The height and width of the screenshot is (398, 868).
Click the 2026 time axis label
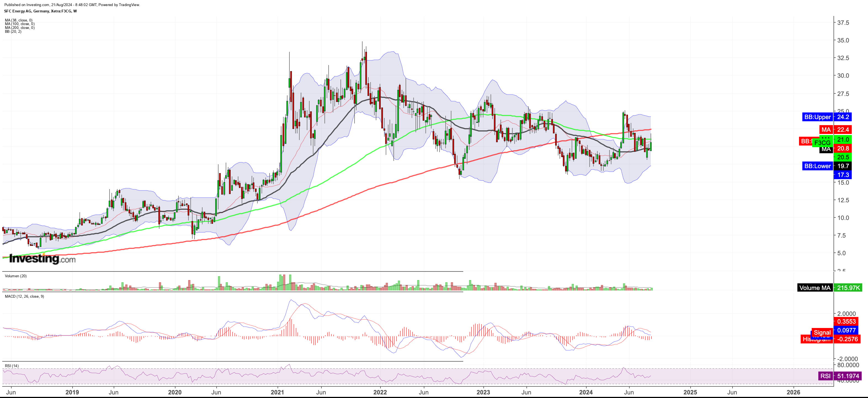pos(793,392)
